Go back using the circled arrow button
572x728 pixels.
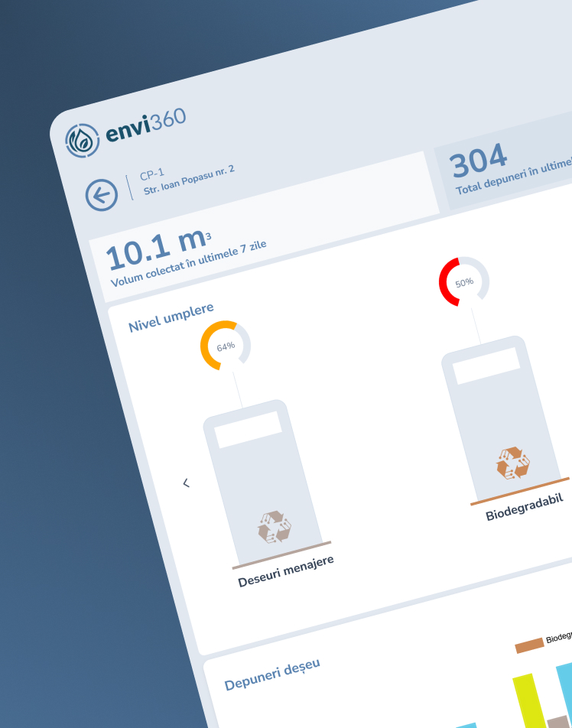pos(101,195)
